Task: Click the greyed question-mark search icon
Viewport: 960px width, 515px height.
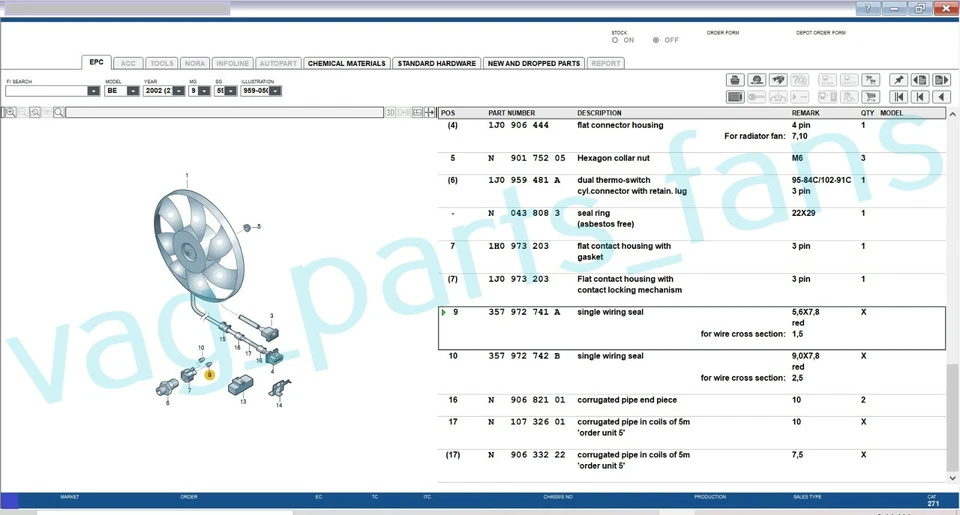Action: tap(800, 80)
